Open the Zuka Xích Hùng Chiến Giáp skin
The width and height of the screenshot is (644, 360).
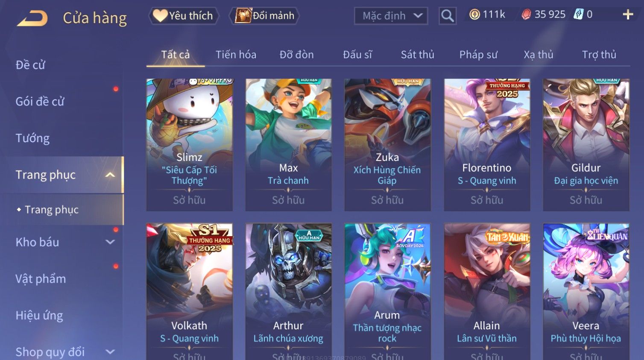tap(387, 145)
